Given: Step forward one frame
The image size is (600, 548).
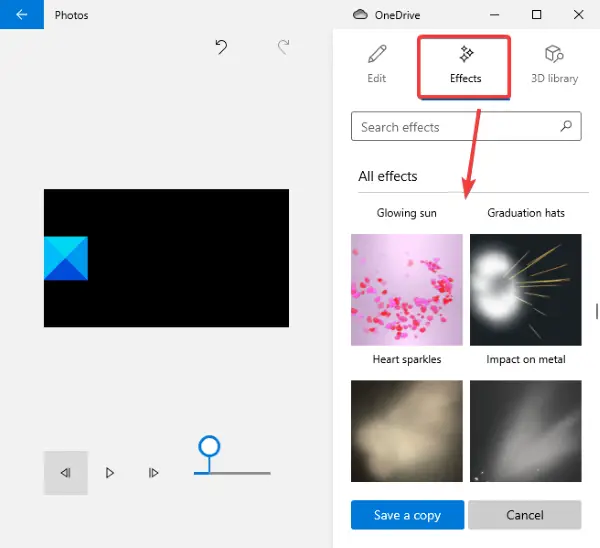Looking at the screenshot, I should coord(153,473).
